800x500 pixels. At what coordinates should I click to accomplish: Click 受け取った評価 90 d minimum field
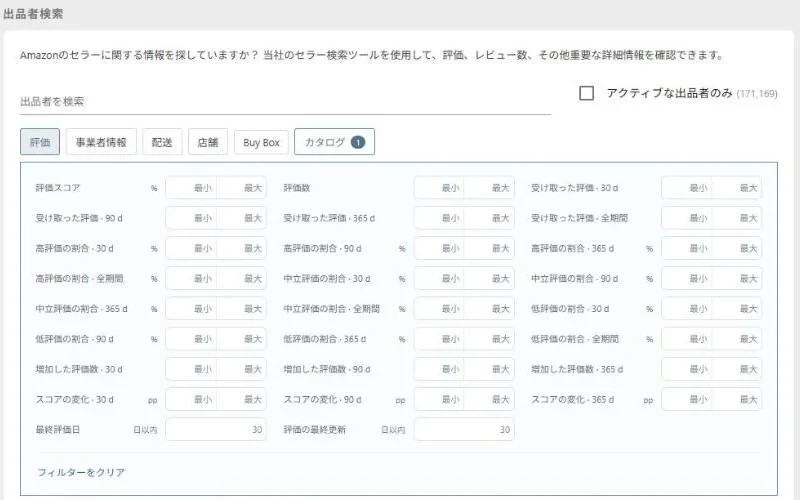click(x=191, y=218)
